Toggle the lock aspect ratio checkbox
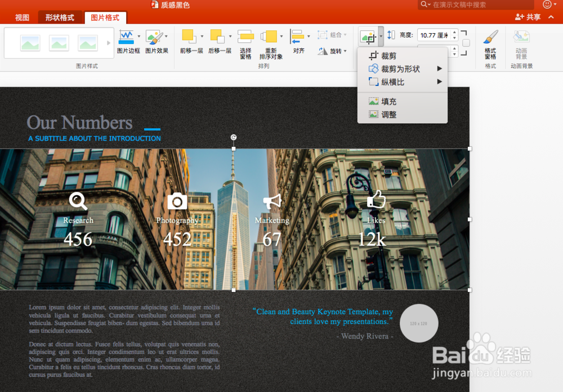The height and width of the screenshot is (392, 563). click(466, 43)
